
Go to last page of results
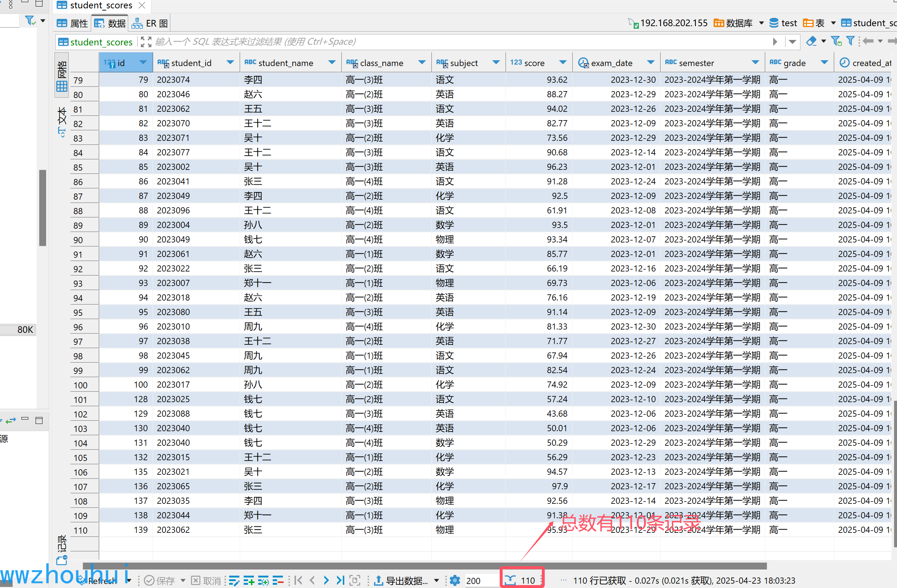click(340, 580)
